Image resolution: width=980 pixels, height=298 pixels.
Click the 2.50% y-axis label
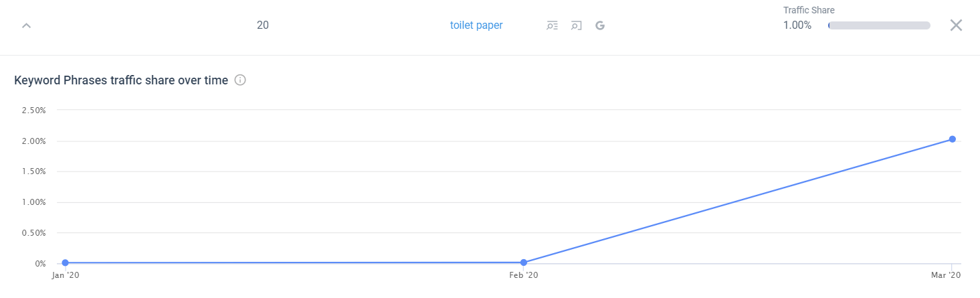pyautogui.click(x=33, y=110)
